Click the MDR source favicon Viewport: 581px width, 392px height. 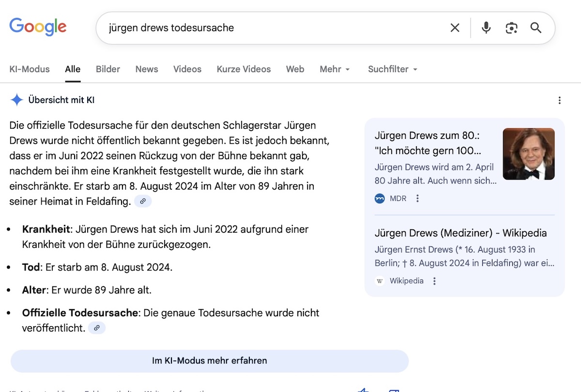pos(380,198)
